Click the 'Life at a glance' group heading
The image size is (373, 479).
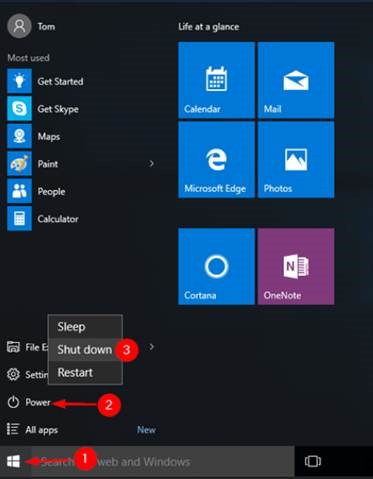[x=208, y=27]
